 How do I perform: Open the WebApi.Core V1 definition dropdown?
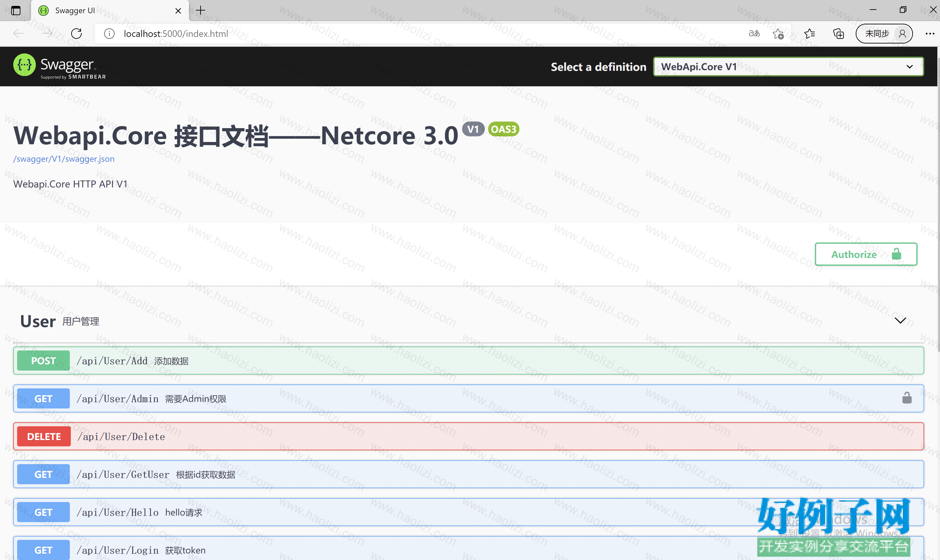click(x=788, y=67)
